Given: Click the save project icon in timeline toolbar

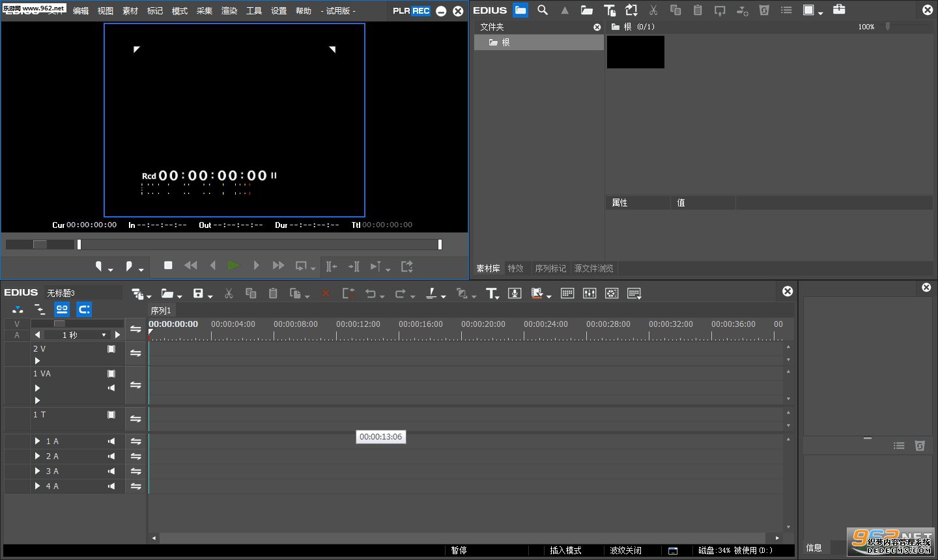Looking at the screenshot, I should coord(199,294).
